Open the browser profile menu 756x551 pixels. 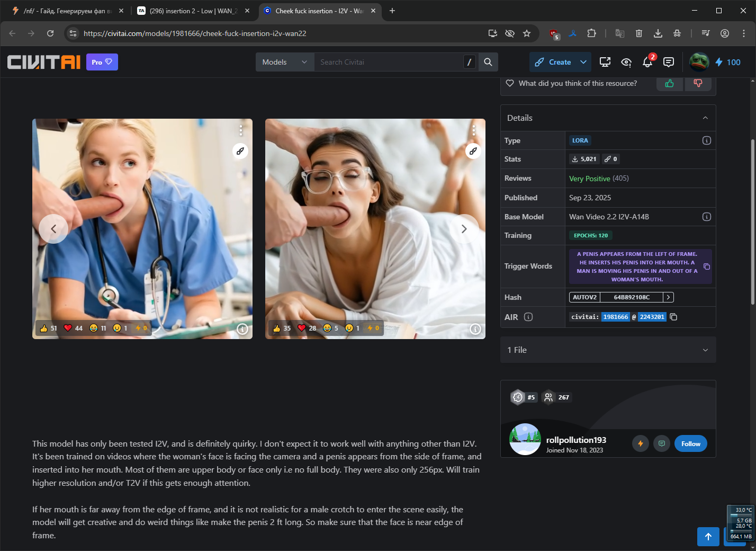pyautogui.click(x=725, y=33)
